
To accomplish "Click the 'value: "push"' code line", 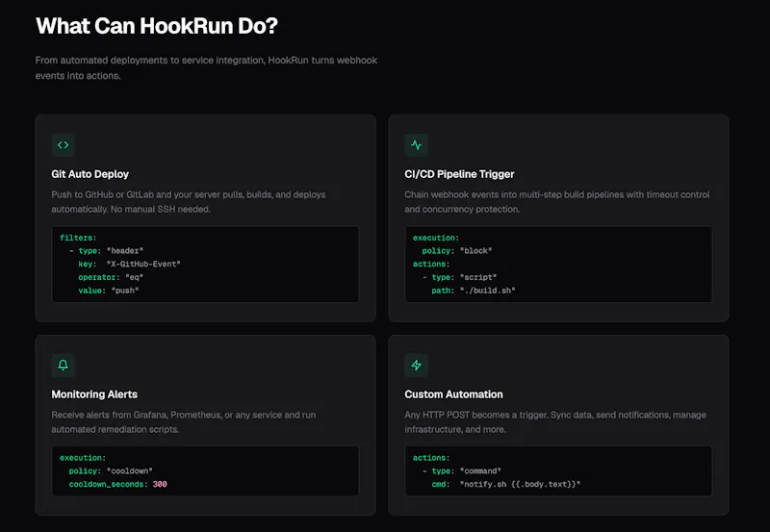I will (x=108, y=291).
